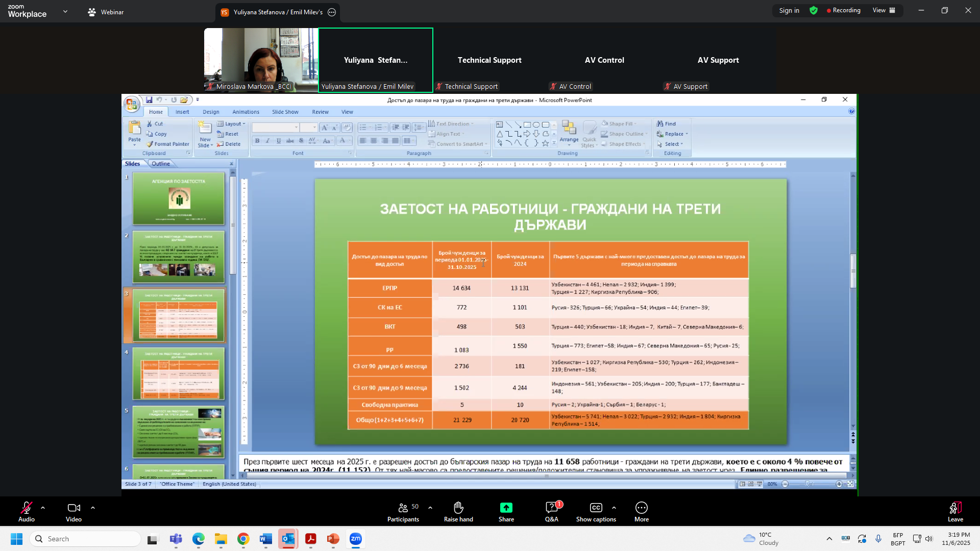
Task: Open the Q&A panel
Action: pyautogui.click(x=551, y=508)
